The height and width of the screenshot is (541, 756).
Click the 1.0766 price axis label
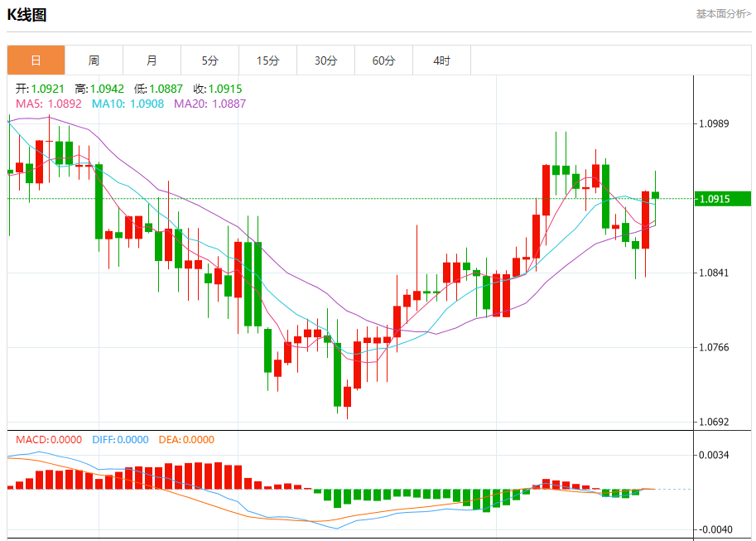pos(714,347)
